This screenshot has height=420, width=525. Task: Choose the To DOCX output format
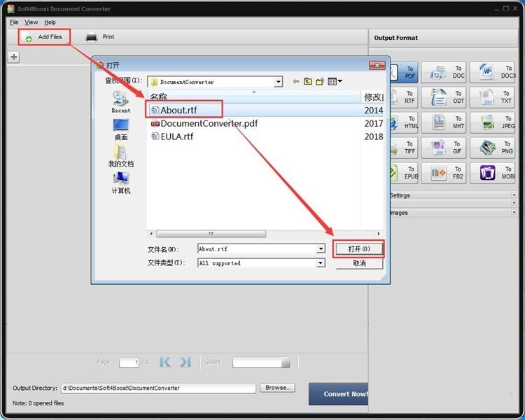493,72
